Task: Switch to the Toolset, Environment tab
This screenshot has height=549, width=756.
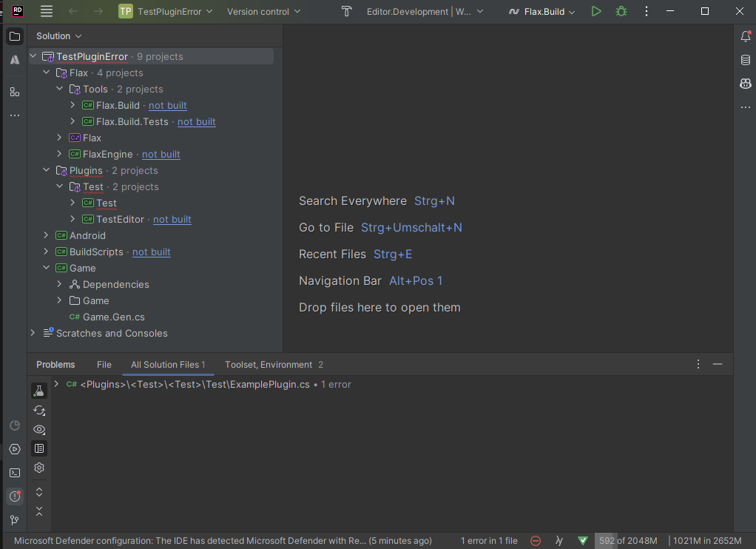Action: coord(268,364)
